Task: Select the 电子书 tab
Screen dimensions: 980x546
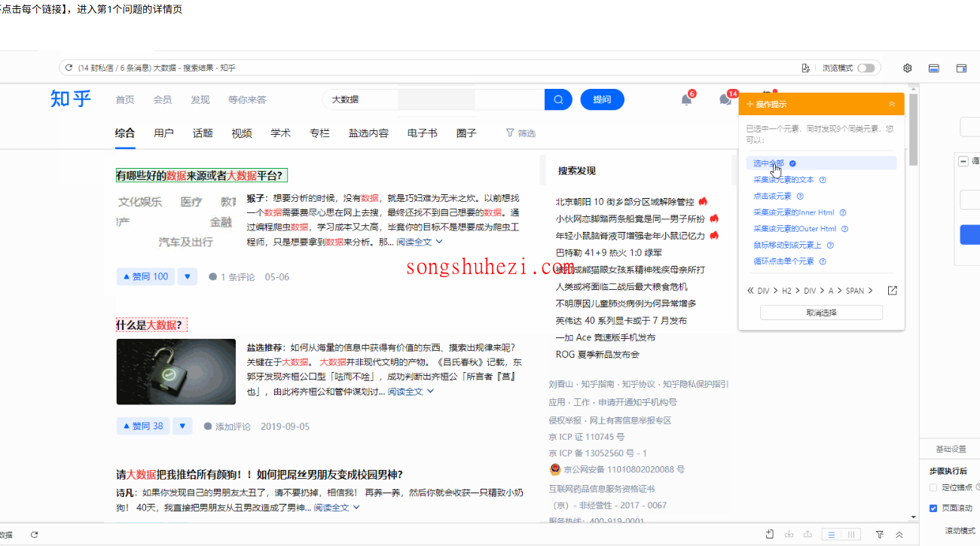Action: tap(423, 133)
